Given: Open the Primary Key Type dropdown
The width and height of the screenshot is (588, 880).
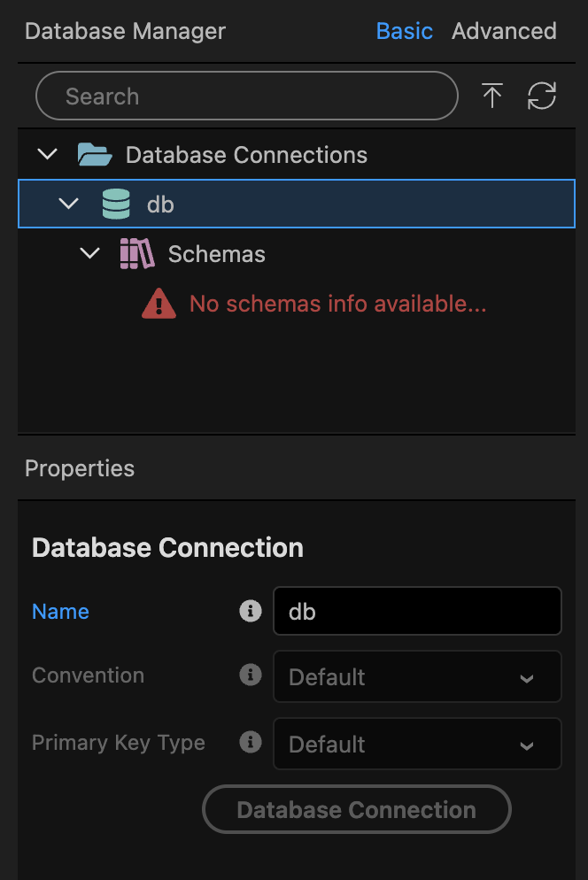Looking at the screenshot, I should pos(417,745).
